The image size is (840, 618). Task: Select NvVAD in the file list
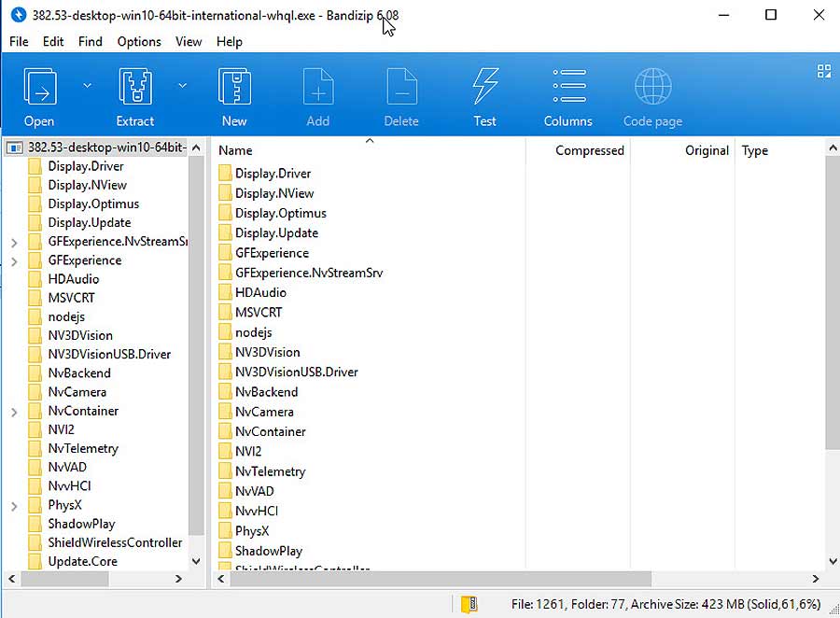pos(255,491)
